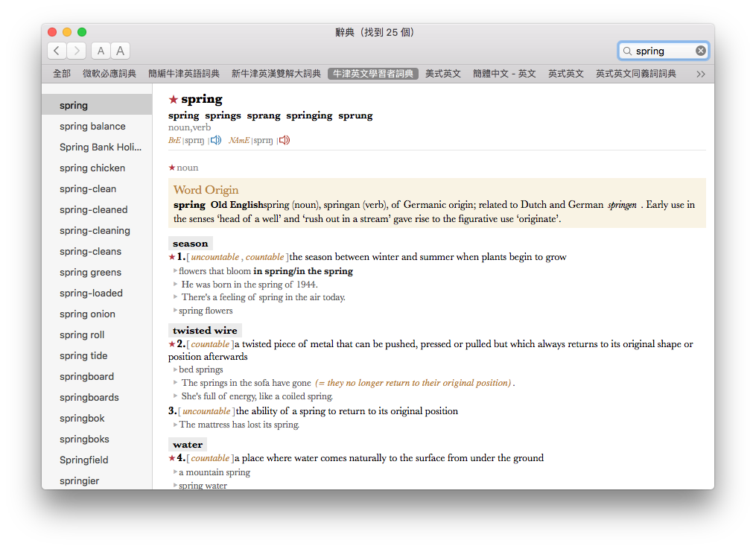
Task: Switch to the 微軟必應詞典 tab
Action: coord(109,74)
